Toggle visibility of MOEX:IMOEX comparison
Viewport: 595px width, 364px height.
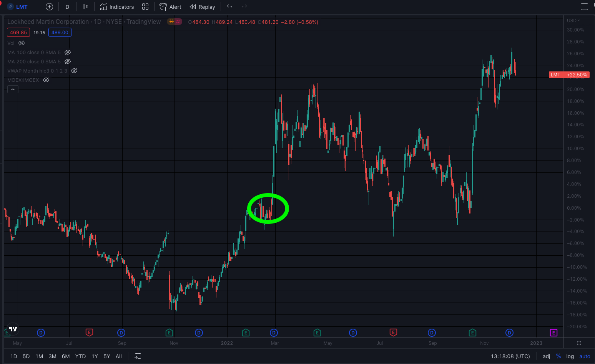coord(46,80)
